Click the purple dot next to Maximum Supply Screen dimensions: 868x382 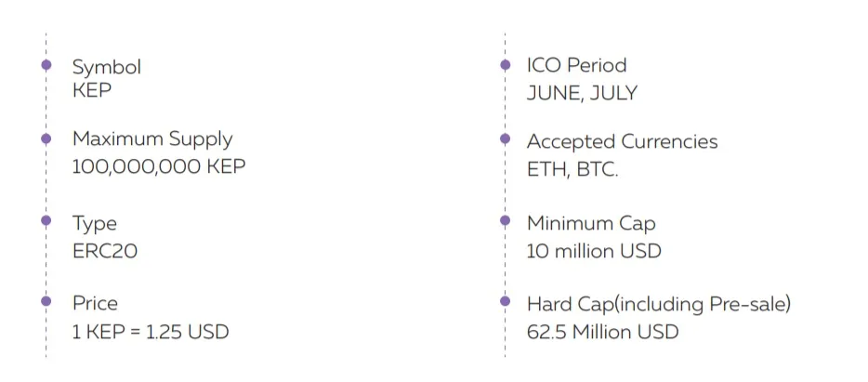point(46,138)
